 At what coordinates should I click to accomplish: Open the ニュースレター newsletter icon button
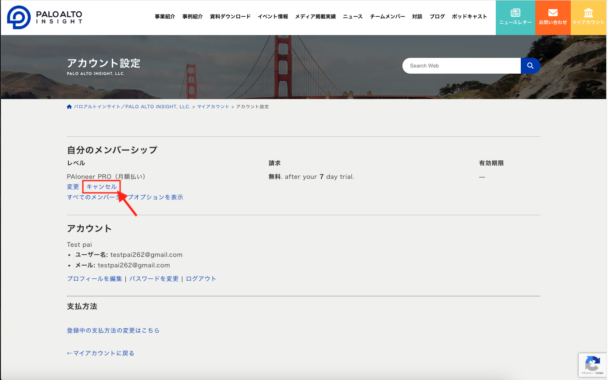point(515,17)
